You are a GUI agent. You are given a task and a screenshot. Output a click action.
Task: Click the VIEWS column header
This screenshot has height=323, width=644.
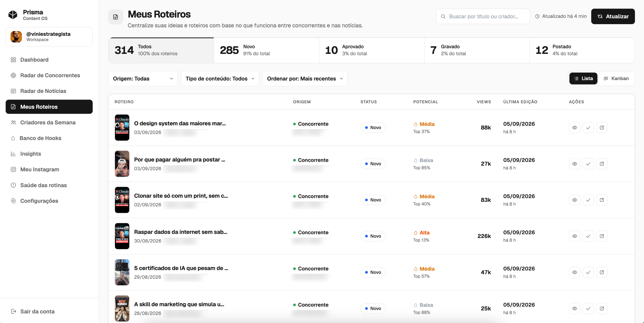[484, 102]
